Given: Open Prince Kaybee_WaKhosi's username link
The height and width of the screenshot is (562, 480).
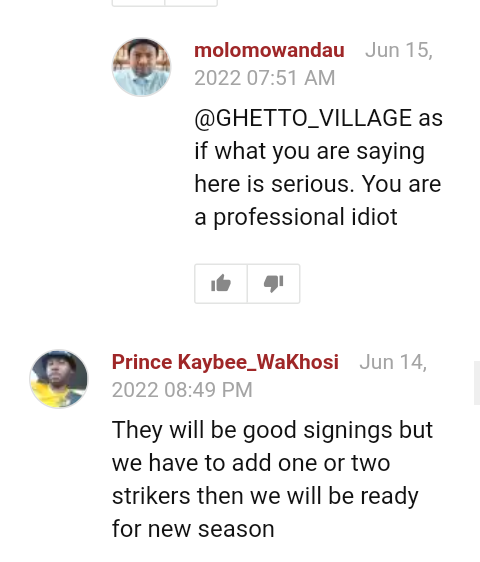Looking at the screenshot, I should [x=225, y=362].
